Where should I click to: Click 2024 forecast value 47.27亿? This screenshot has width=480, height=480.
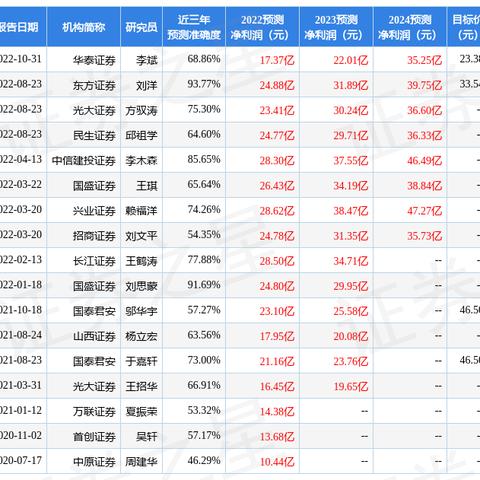tap(425, 211)
